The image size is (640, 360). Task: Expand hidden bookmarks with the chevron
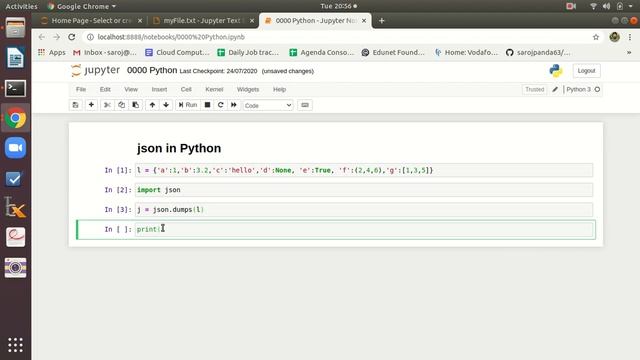629,52
